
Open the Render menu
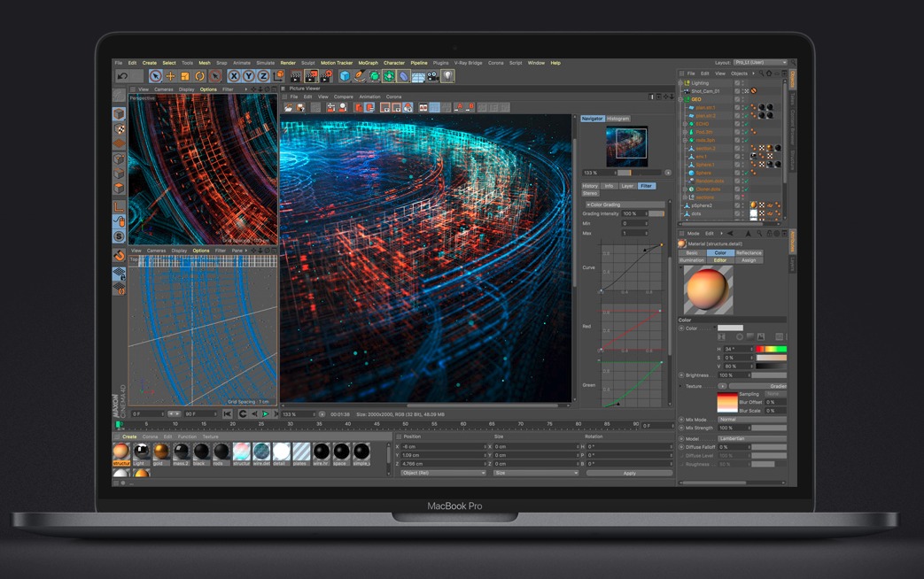(x=288, y=63)
